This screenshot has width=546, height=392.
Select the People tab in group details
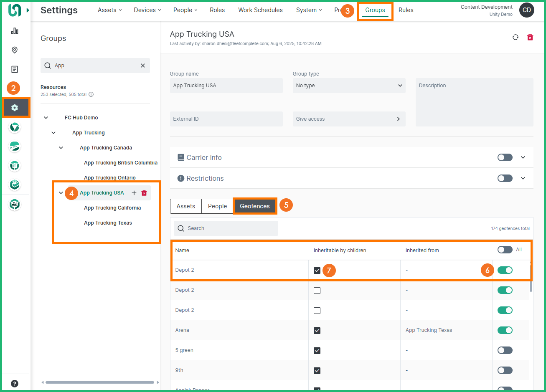(217, 206)
